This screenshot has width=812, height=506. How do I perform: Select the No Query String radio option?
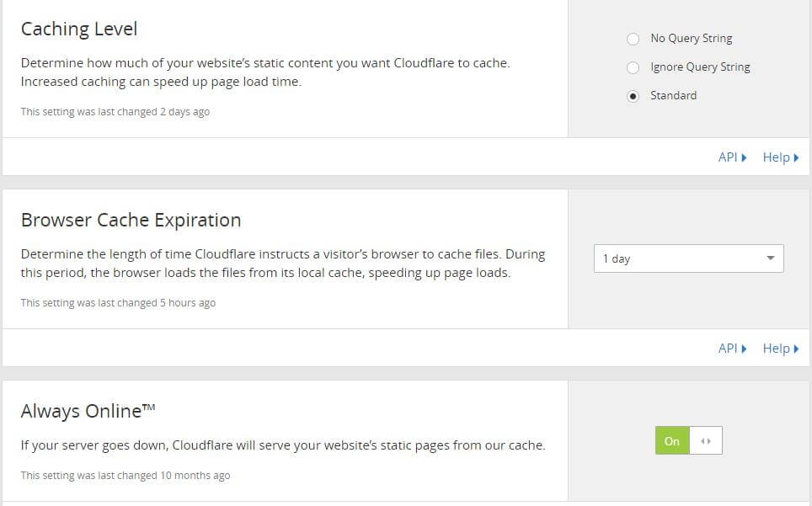click(633, 39)
